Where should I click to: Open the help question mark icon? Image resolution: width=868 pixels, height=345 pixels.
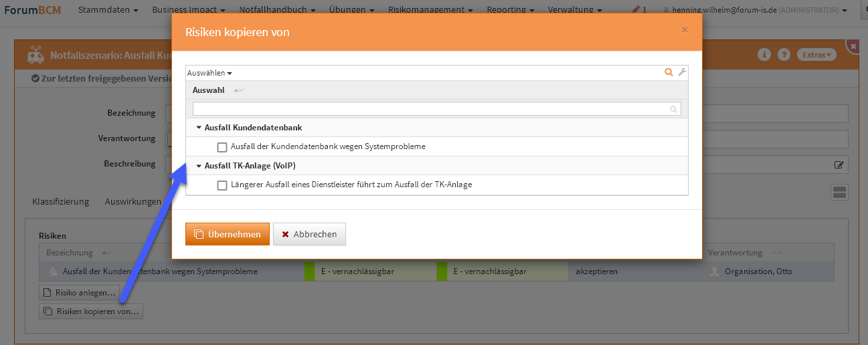point(784,55)
